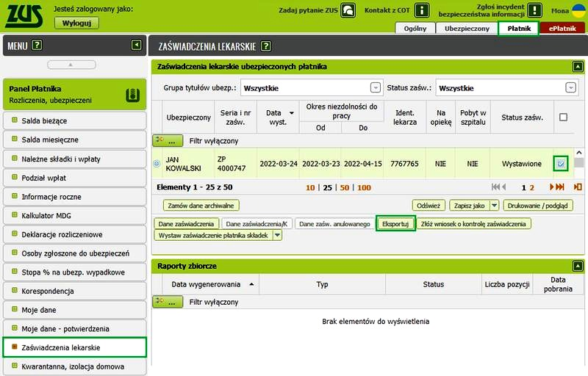Click the Wyloguj button
Viewport: 588px width, 376px height.
[x=77, y=23]
